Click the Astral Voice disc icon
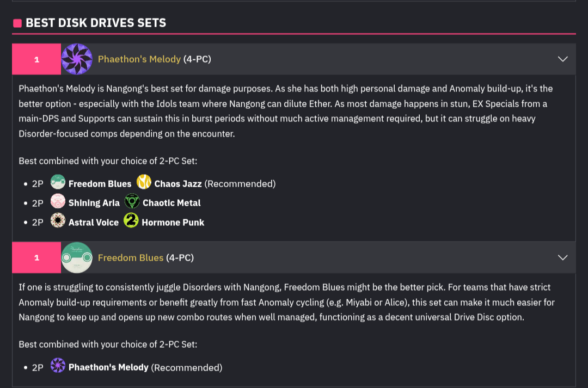Image resolution: width=588 pixels, height=388 pixels. coord(58,221)
